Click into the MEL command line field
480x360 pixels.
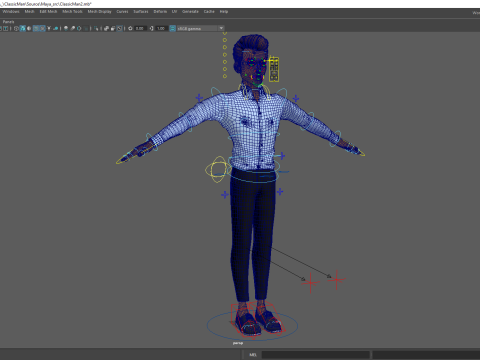(316, 355)
